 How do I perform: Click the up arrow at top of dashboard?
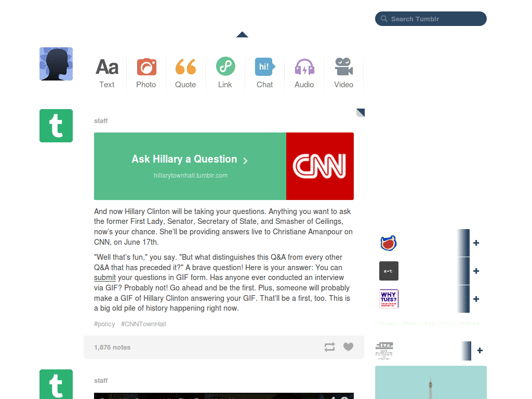[x=242, y=34]
